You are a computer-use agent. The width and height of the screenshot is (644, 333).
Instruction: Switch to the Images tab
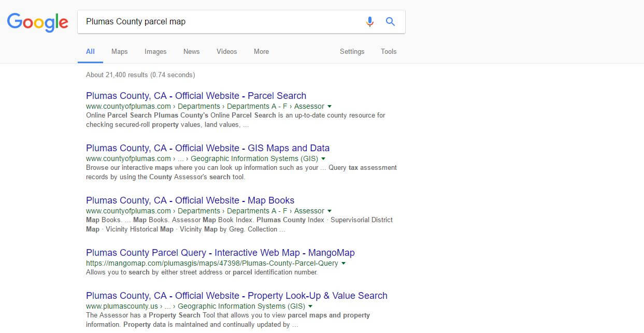coord(155,51)
